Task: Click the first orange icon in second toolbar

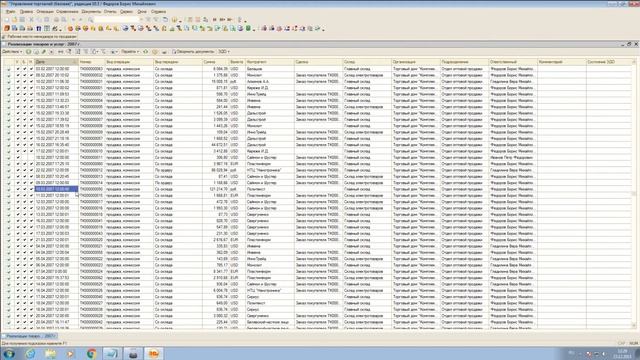Action: pos(7,29)
